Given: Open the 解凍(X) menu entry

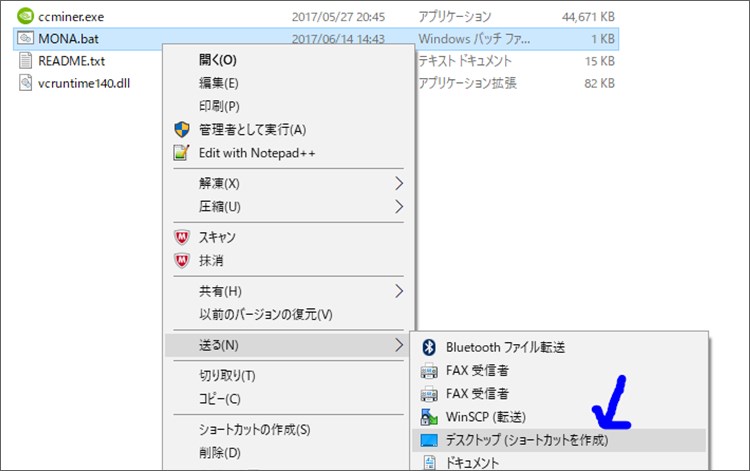Looking at the screenshot, I should point(219,183).
